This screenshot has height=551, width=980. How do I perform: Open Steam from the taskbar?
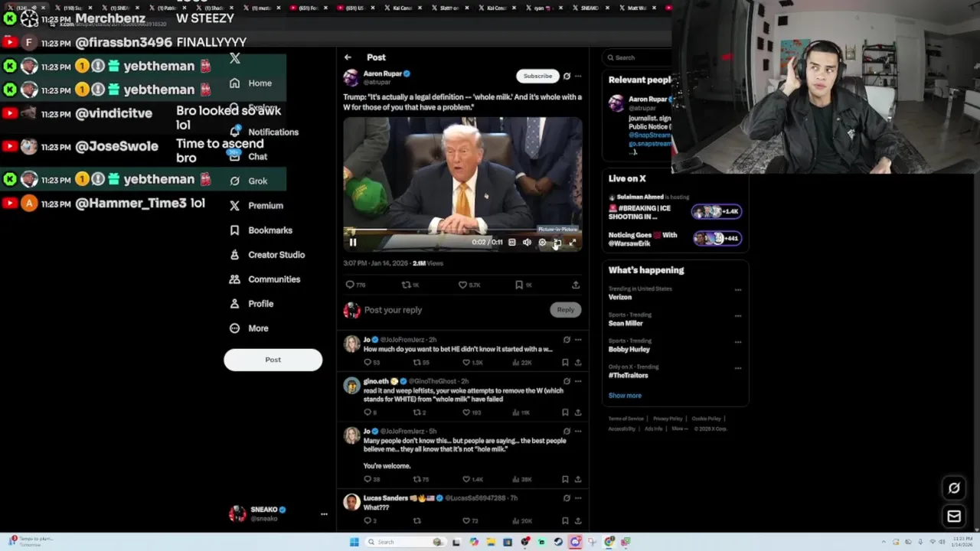pyautogui.click(x=558, y=542)
